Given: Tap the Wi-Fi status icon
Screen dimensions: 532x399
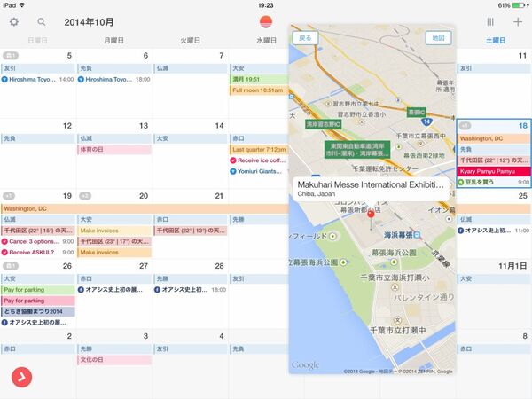Looking at the screenshot, I should [x=22, y=5].
